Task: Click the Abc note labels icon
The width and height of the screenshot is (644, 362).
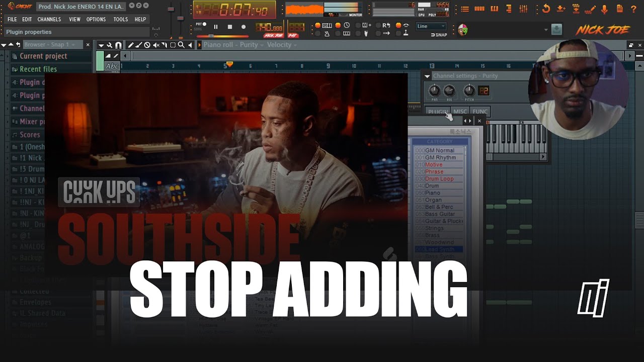Action: tap(112, 66)
